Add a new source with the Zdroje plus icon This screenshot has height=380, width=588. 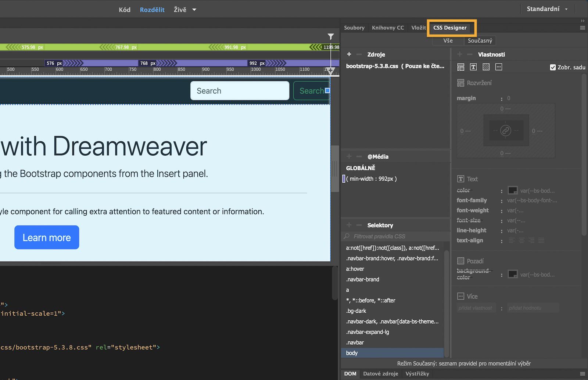(349, 54)
